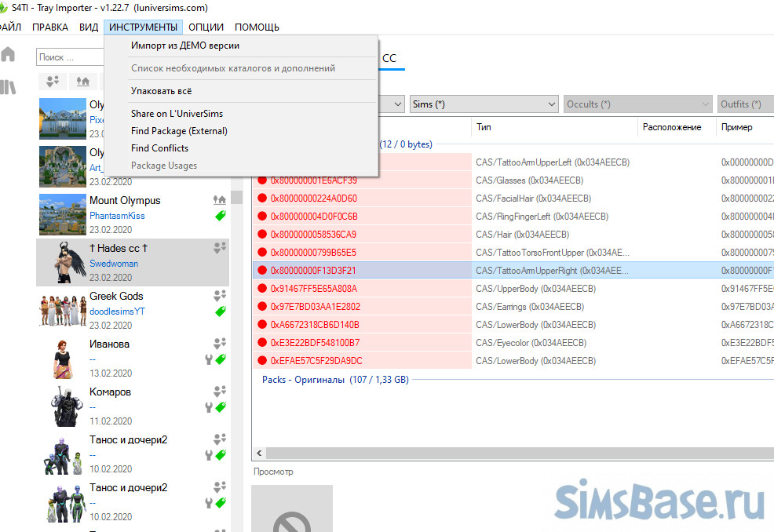Open the Occults (*) dropdown
This screenshot has width=774, height=532.
click(x=626, y=104)
